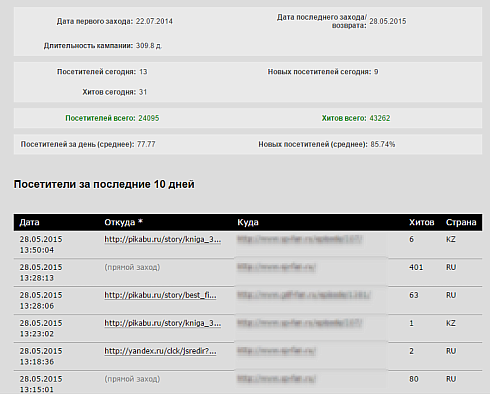Click heading Посетители за последние 10 дней
The width and height of the screenshot is (490, 394).
point(104,184)
